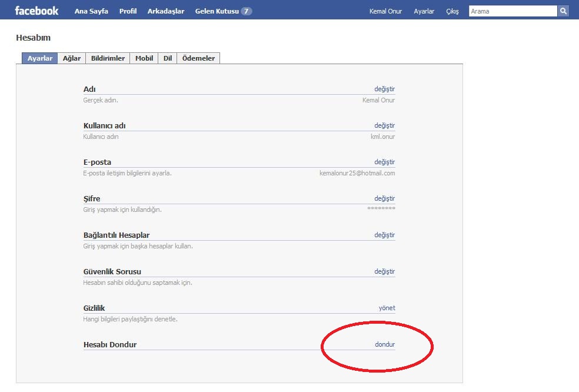Click 'Giriş yapmak için başka hesaplar kullan.' text
This screenshot has height=392, width=579.
(x=138, y=246)
